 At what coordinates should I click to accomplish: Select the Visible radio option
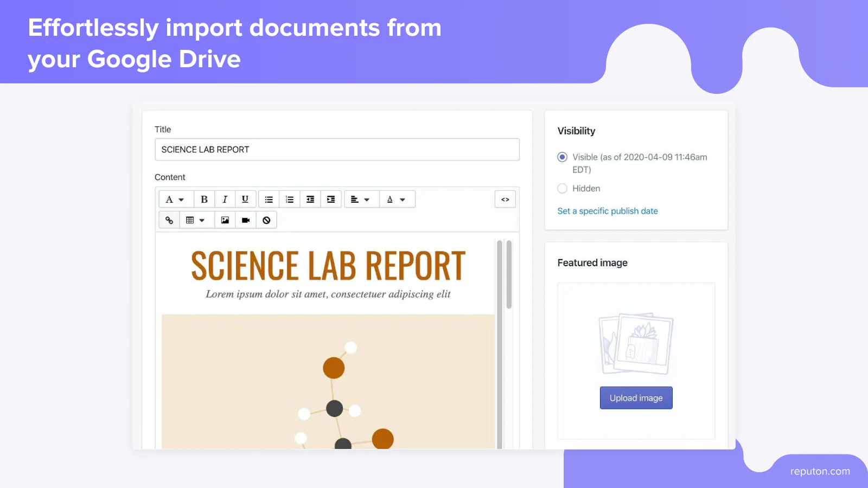click(x=563, y=157)
